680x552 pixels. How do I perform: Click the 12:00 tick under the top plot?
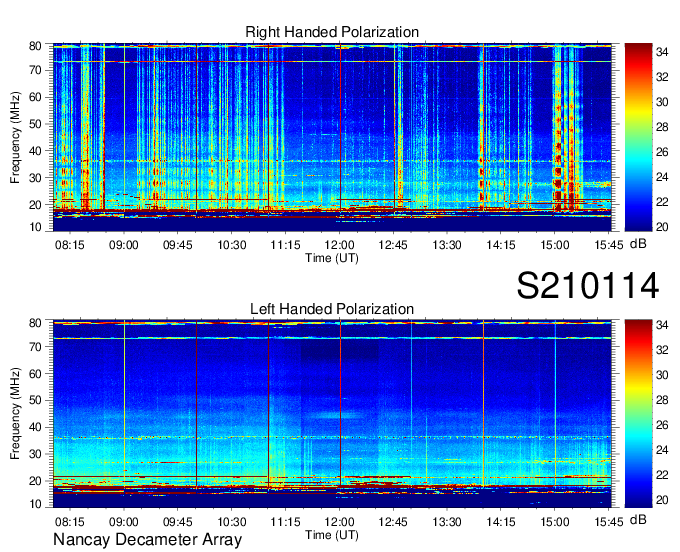[339, 245]
